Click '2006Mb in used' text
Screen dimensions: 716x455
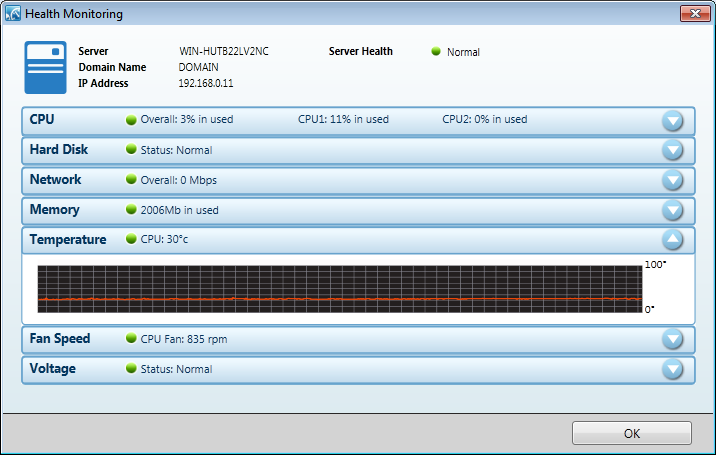179,210
